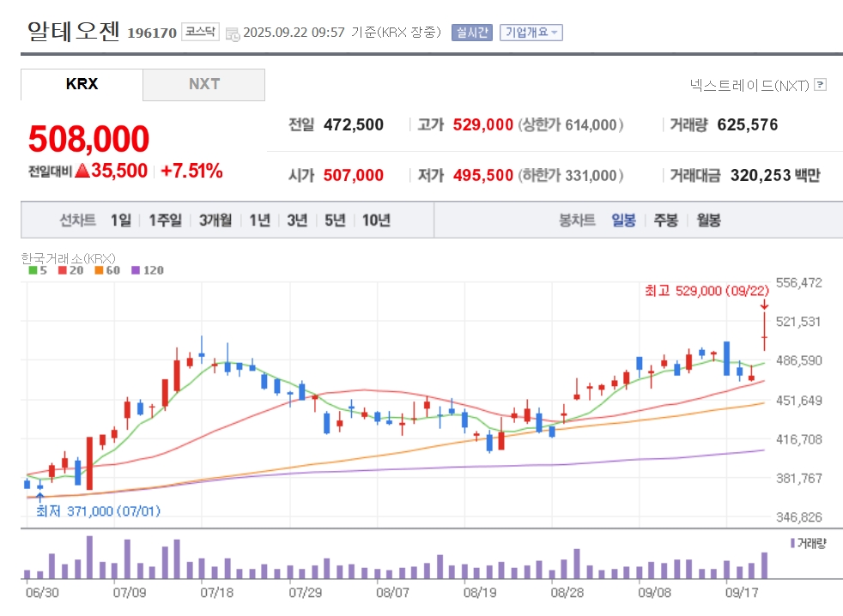This screenshot has height=616, width=843.
Task: Select the 일봉 daily candle chart option
Action: pos(623,220)
